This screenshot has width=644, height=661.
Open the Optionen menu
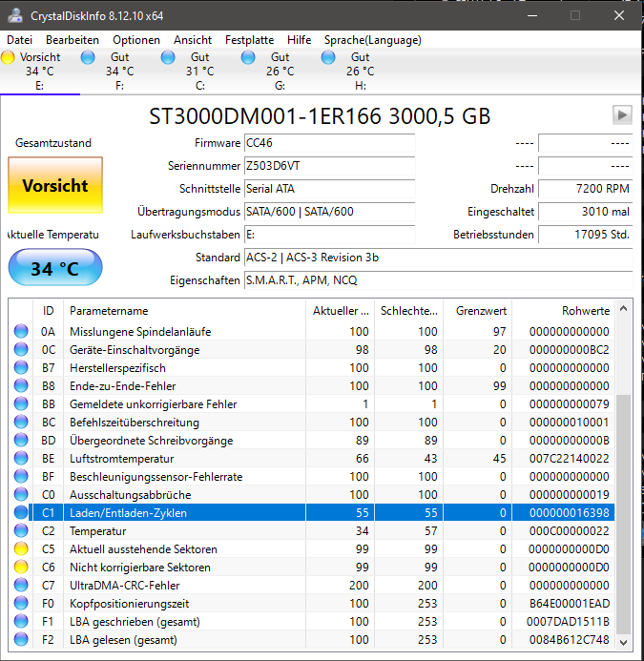[136, 40]
